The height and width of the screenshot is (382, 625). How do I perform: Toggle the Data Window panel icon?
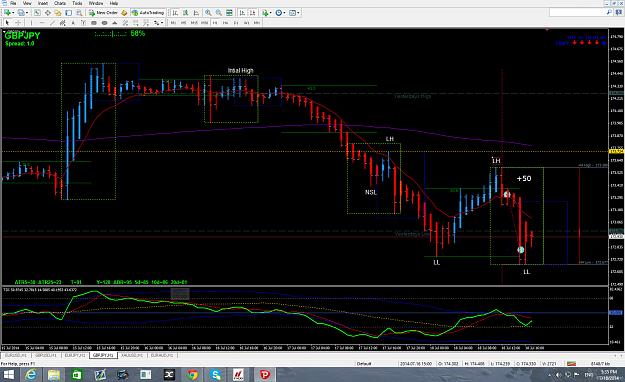point(47,13)
